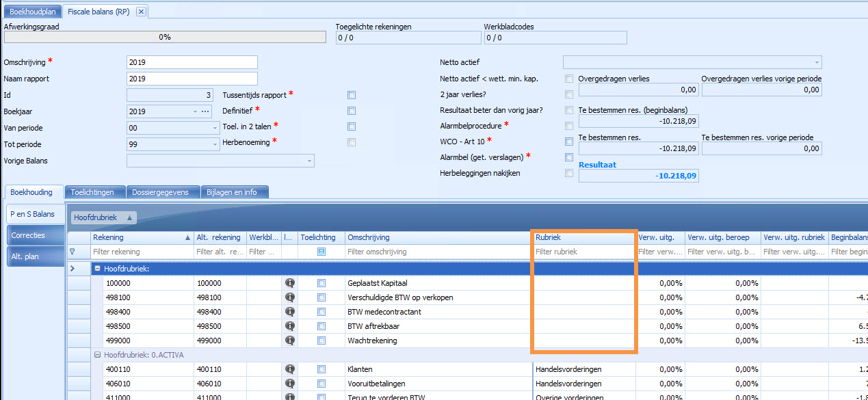
Task: Click info icon for account 100000 Geplaatst Kapitaal
Action: (x=289, y=283)
